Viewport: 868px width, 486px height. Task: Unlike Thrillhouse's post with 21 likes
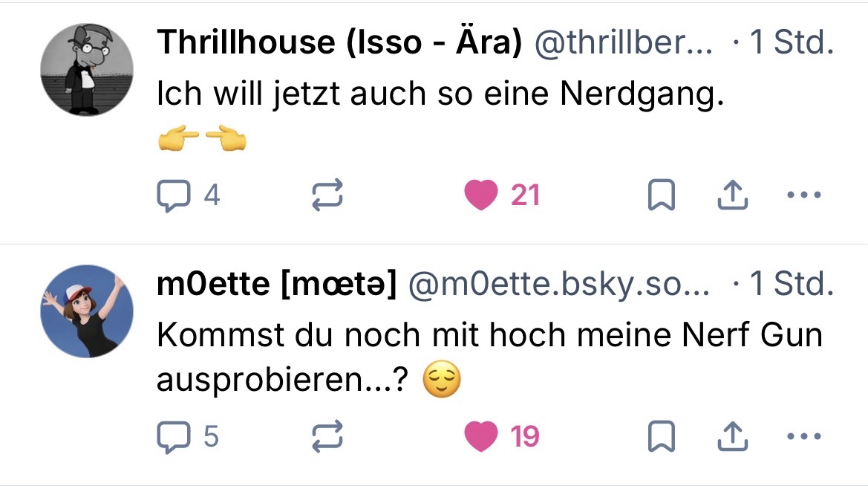480,195
